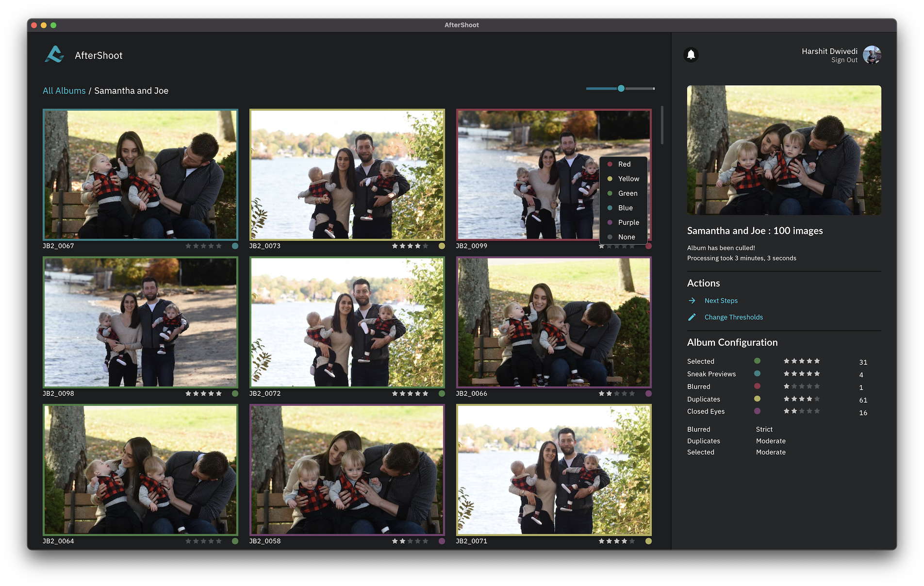Click color label dot for JB2_0067

(x=235, y=246)
